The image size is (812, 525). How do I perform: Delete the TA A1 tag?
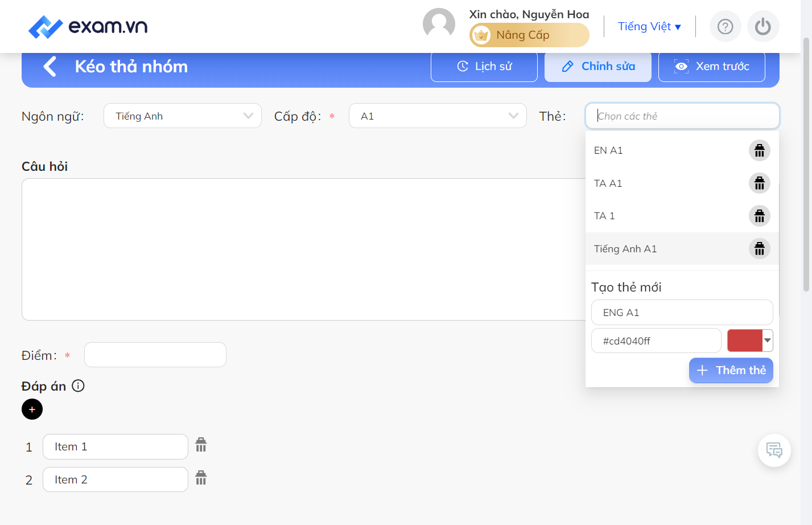point(759,183)
